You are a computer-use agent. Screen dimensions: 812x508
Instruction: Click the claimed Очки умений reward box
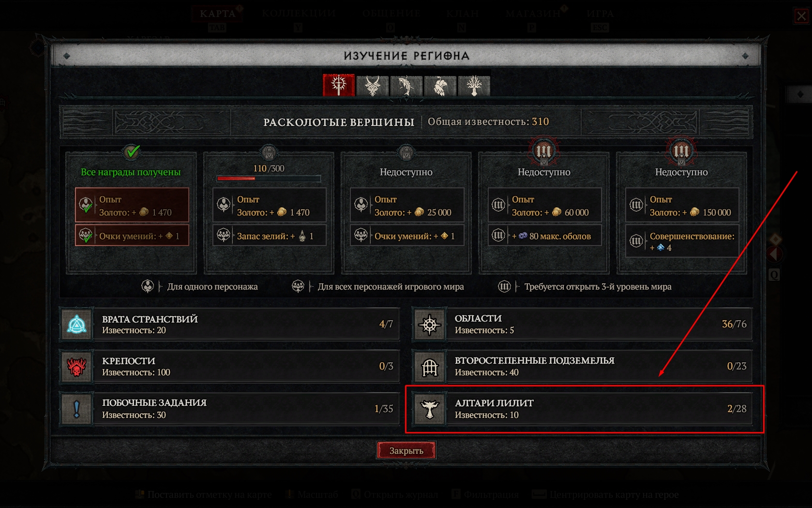point(132,235)
